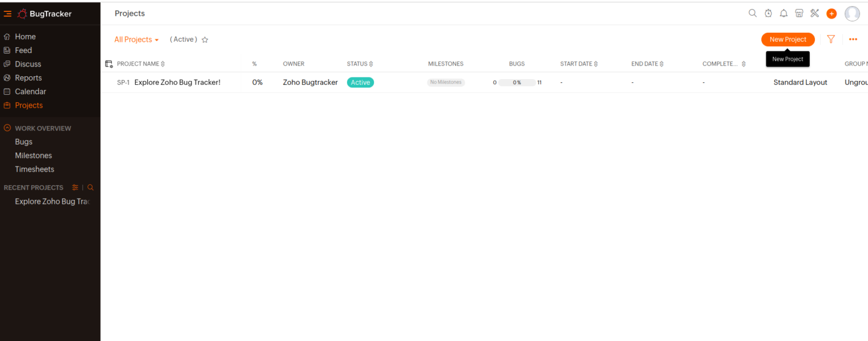Open the ellipsis more options menu
This screenshot has width=868, height=341.
tap(853, 39)
